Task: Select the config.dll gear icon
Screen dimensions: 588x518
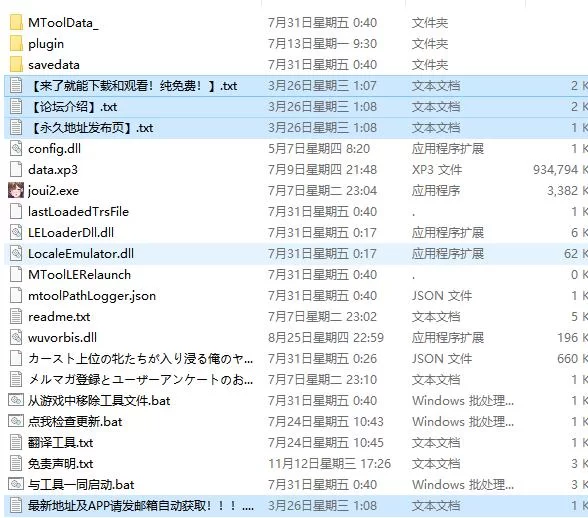Action: tap(16, 149)
